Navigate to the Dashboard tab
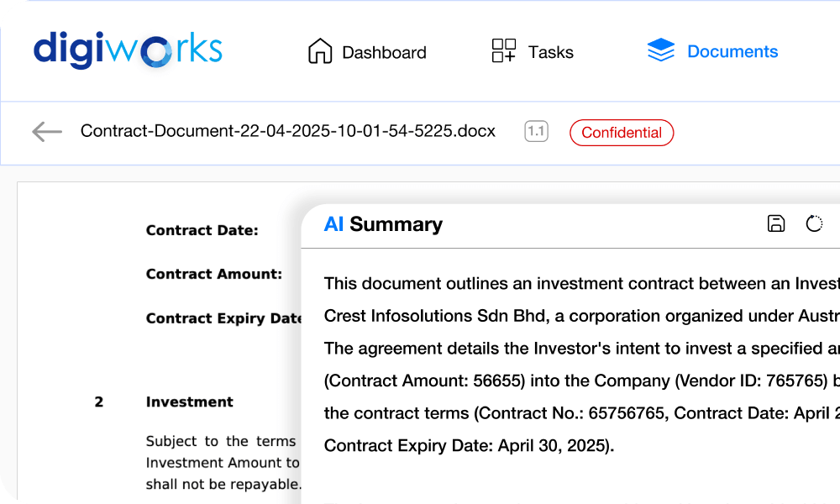The image size is (840, 504). [x=382, y=52]
